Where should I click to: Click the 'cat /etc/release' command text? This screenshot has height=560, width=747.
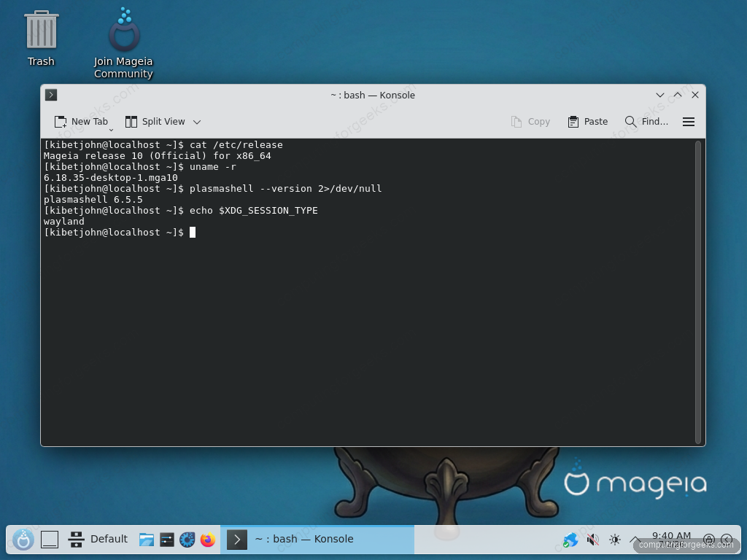pos(236,145)
